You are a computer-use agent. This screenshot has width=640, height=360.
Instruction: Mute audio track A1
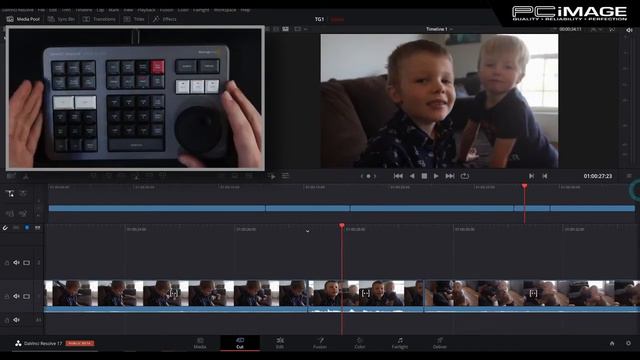16,320
